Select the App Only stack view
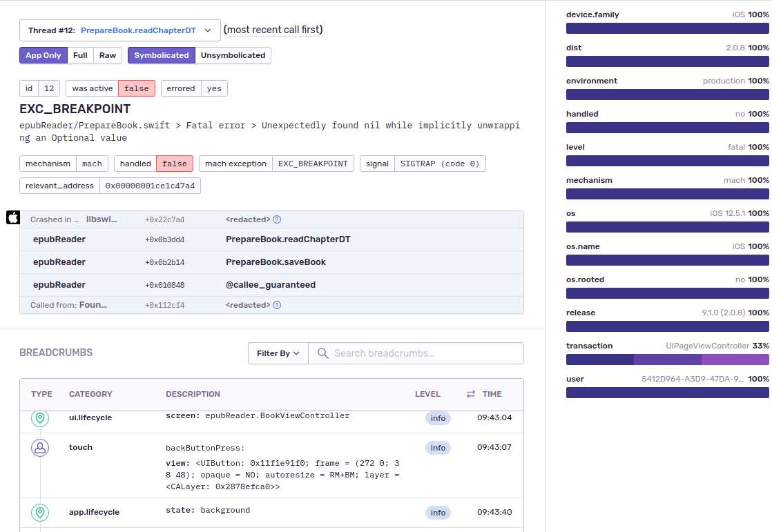Screen dimensions: 772x532 click(44, 55)
